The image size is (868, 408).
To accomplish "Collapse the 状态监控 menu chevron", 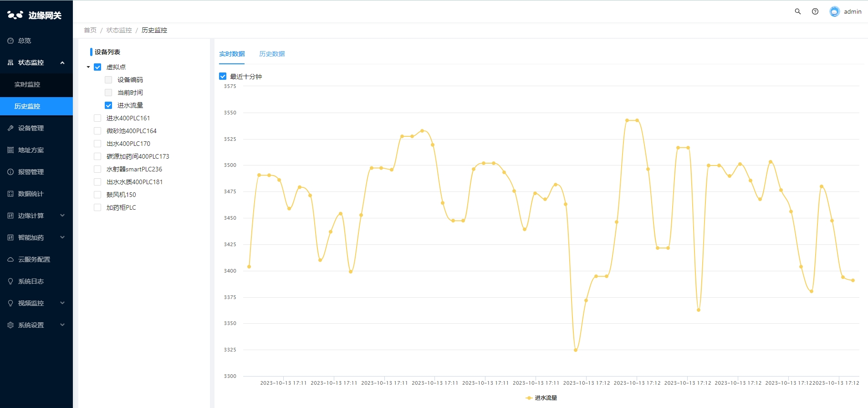I will [62, 62].
